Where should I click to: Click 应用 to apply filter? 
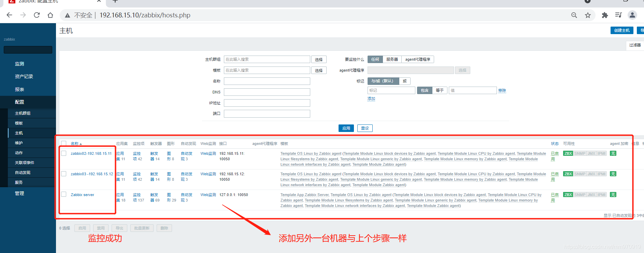coord(346,128)
